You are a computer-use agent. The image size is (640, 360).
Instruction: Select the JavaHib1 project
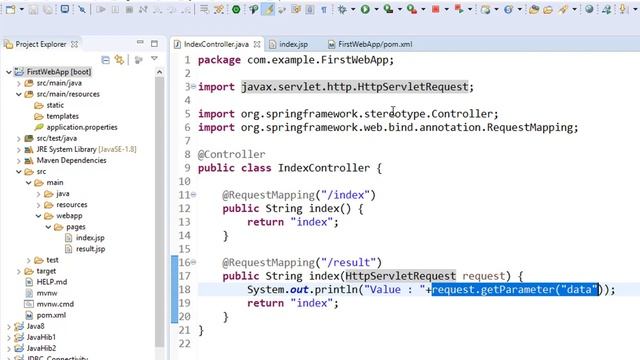41,337
